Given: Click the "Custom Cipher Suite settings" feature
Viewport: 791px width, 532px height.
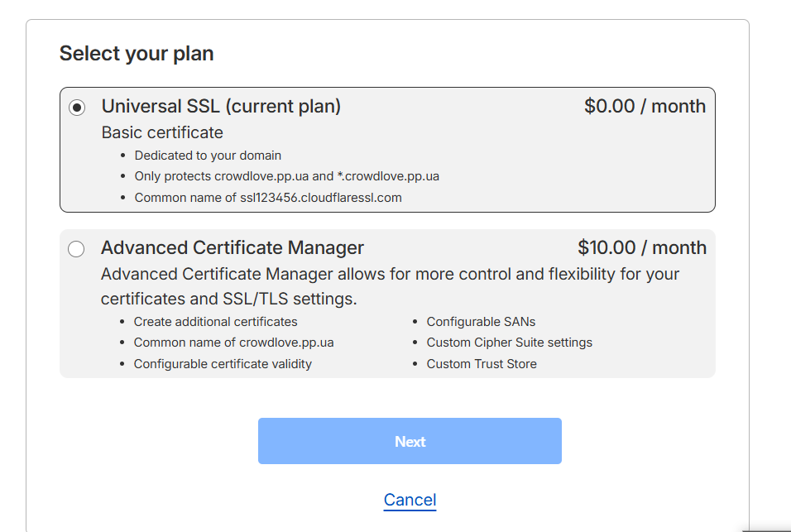Looking at the screenshot, I should 509,343.
